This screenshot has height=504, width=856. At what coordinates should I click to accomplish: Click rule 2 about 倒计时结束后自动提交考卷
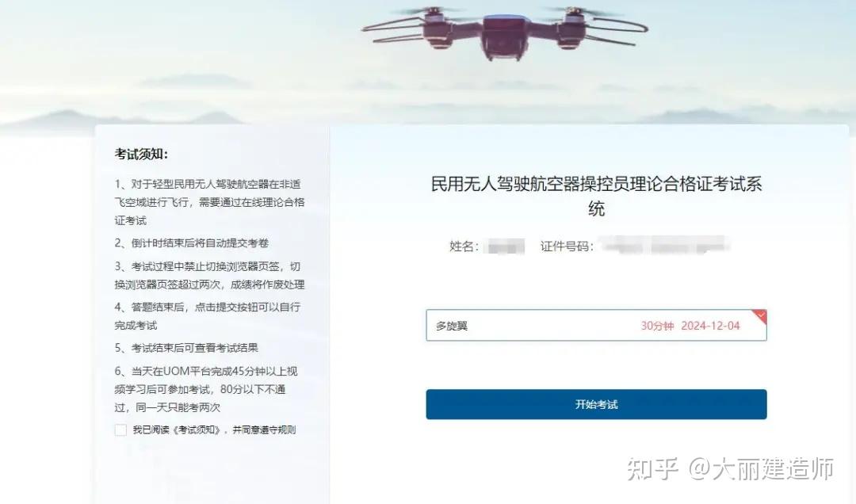click(192, 243)
